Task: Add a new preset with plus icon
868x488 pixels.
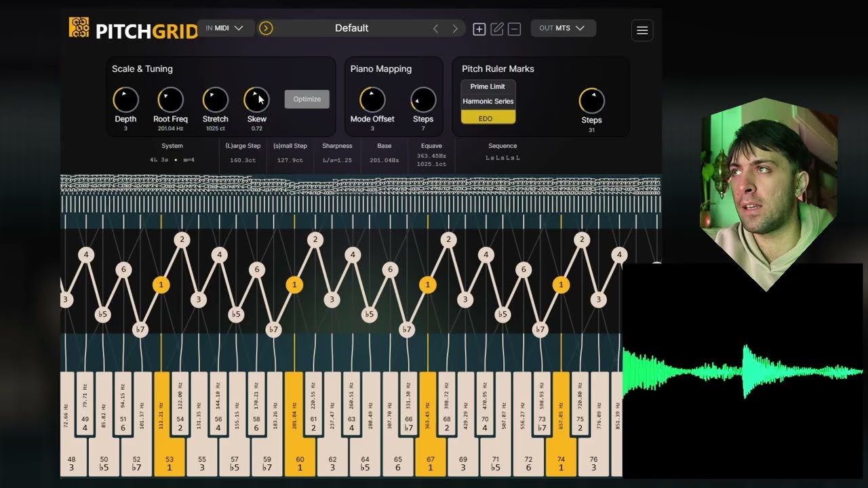Action: (479, 28)
